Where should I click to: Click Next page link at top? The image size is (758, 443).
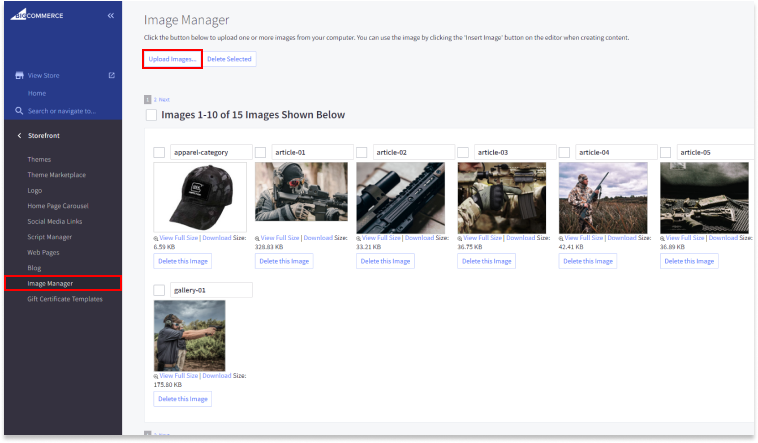pyautogui.click(x=164, y=100)
